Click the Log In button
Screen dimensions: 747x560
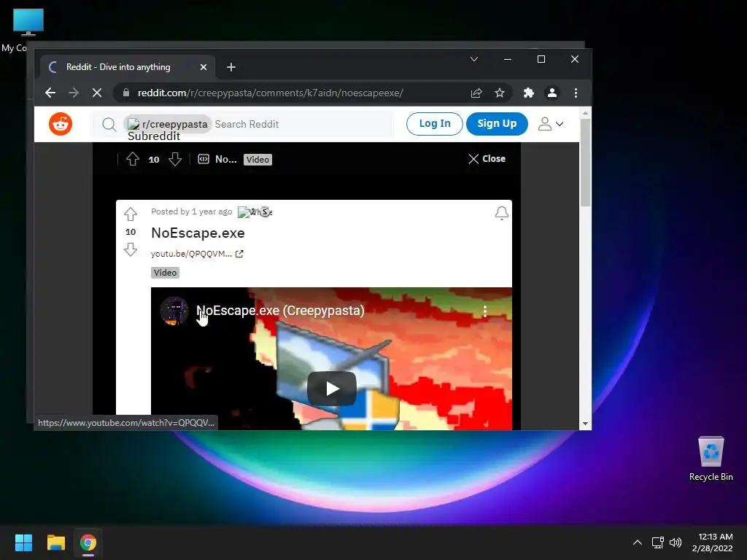pyautogui.click(x=435, y=124)
